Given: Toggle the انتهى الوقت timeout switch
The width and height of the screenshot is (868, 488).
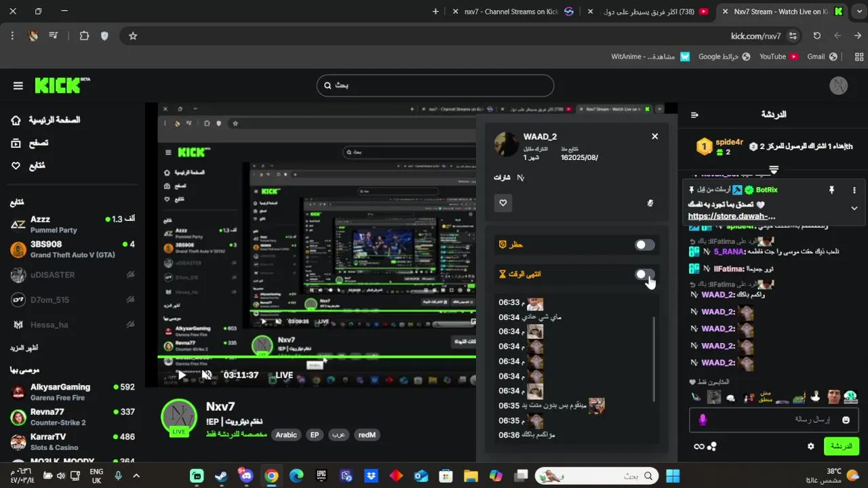Looking at the screenshot, I should pos(644,274).
